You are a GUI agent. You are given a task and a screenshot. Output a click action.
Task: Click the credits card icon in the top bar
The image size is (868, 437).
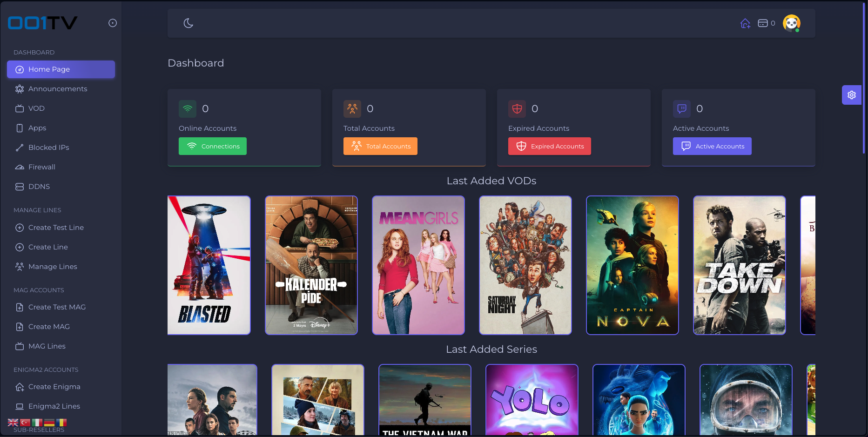[x=762, y=23]
